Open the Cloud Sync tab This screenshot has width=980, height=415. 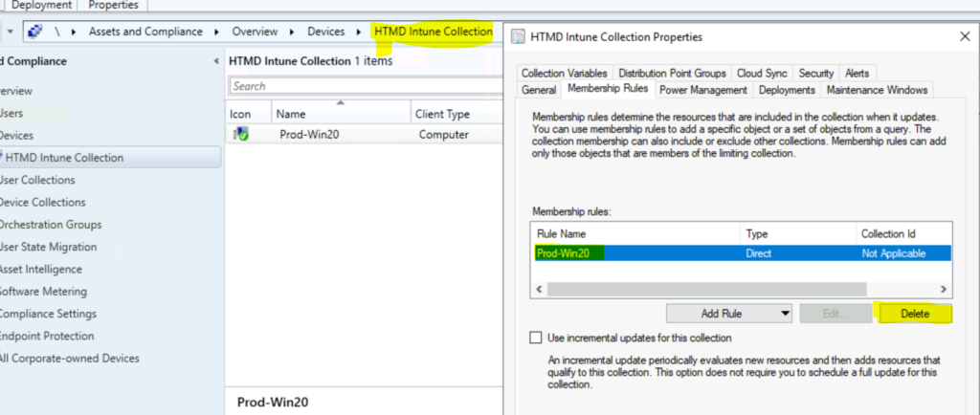coord(761,73)
